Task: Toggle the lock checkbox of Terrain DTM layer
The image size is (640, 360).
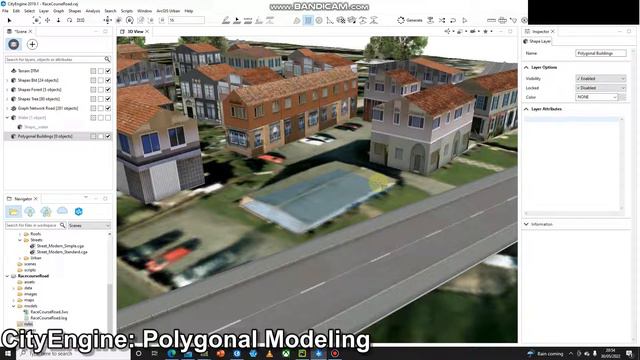Action: [100, 71]
